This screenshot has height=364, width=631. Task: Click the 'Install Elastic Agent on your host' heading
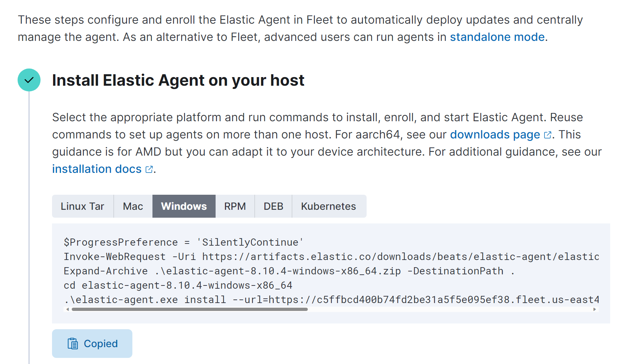coord(178,80)
